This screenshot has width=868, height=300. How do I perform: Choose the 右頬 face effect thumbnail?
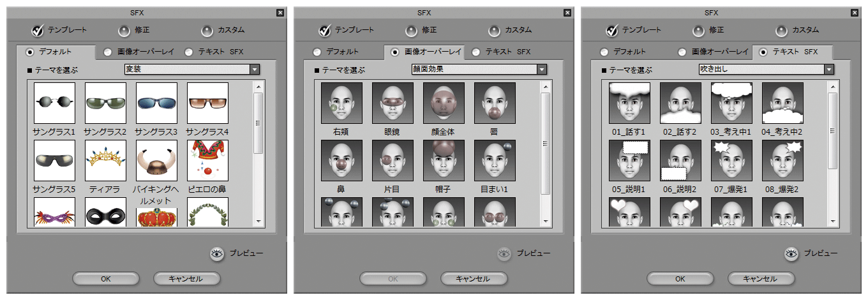[x=341, y=103]
